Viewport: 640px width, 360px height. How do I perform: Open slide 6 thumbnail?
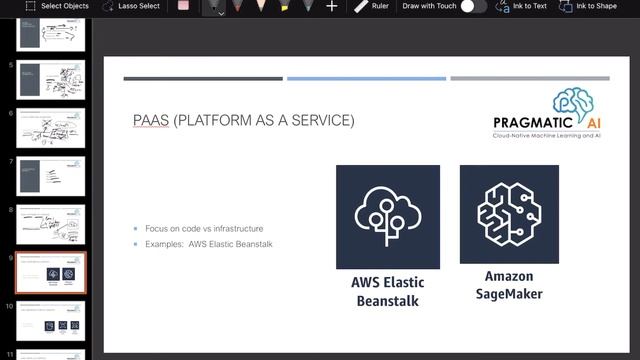(51, 128)
